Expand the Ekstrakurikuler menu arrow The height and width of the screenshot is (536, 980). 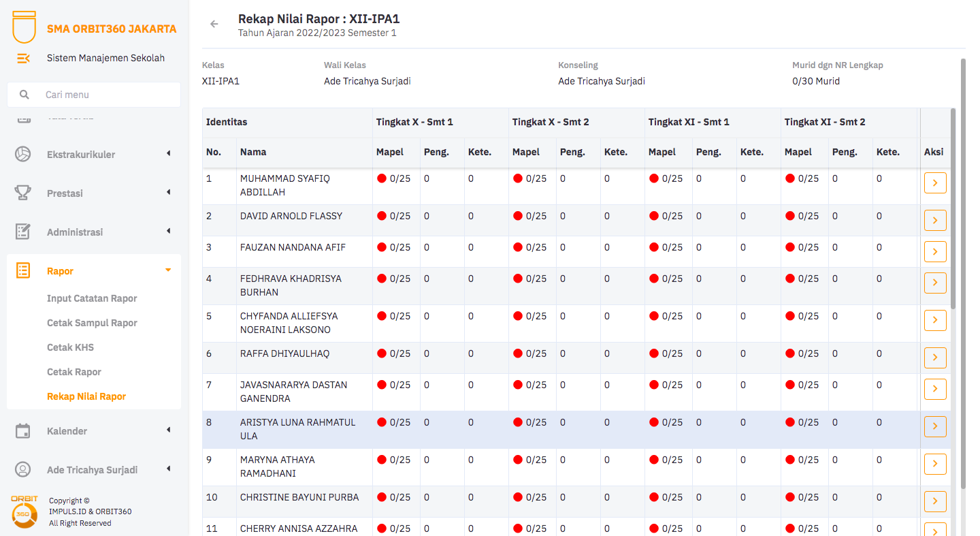pyautogui.click(x=168, y=154)
